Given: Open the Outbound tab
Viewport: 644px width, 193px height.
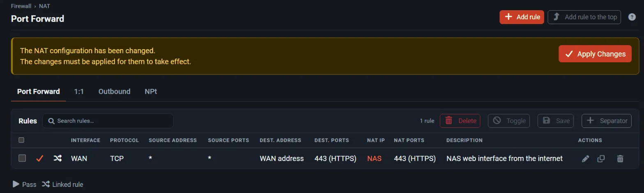Looking at the screenshot, I should pyautogui.click(x=114, y=91).
